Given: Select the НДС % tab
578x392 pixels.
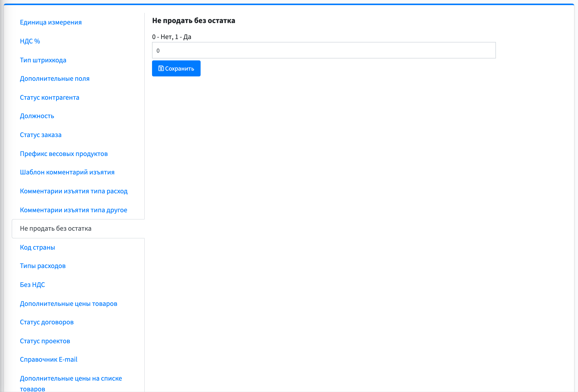Looking at the screenshot, I should (x=30, y=41).
